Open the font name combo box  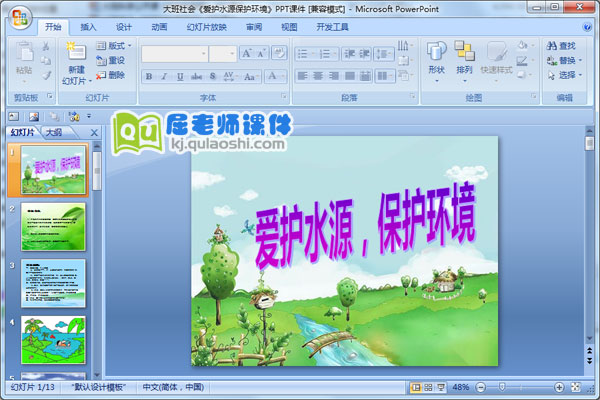click(x=174, y=54)
